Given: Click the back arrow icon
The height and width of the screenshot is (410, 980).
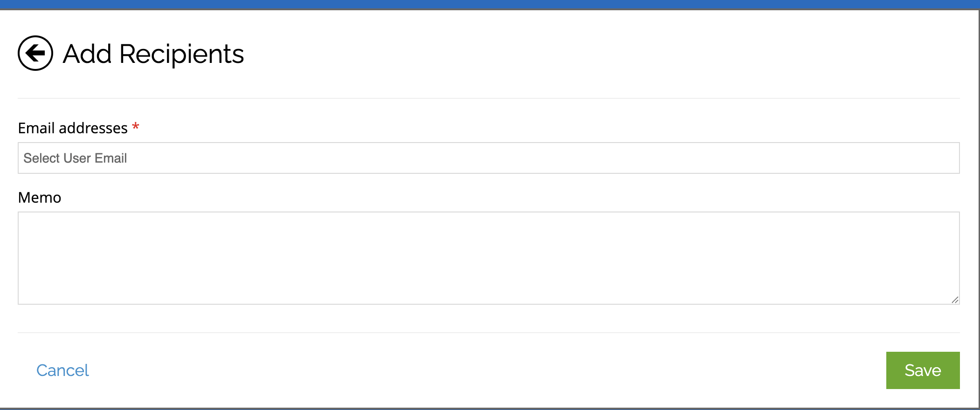Looking at the screenshot, I should [35, 53].
